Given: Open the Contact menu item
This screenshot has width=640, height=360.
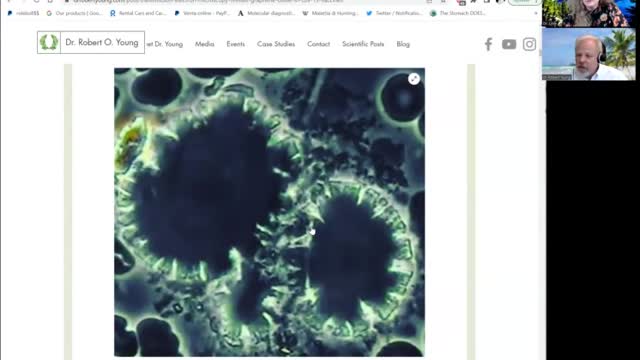Looking at the screenshot, I should tap(318, 44).
